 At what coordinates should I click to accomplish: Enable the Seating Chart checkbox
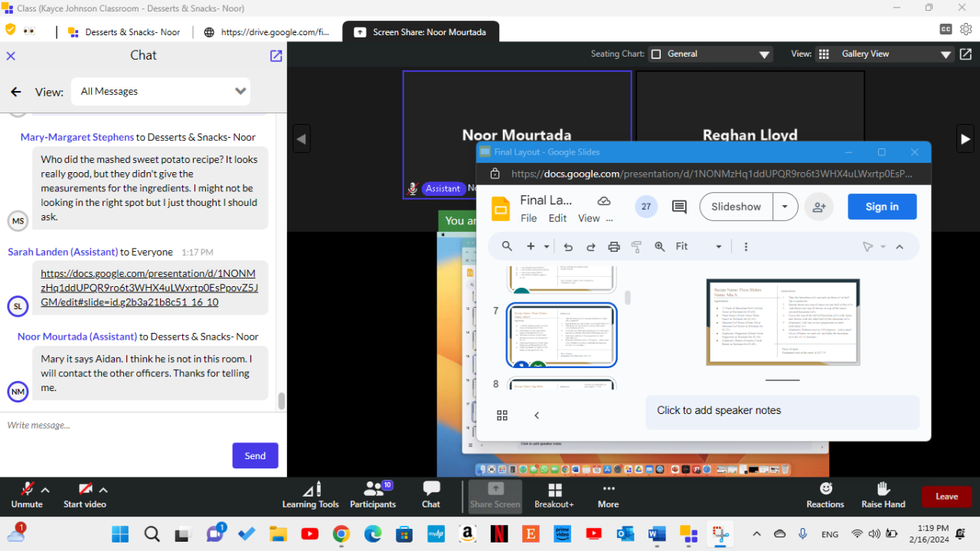(x=655, y=54)
